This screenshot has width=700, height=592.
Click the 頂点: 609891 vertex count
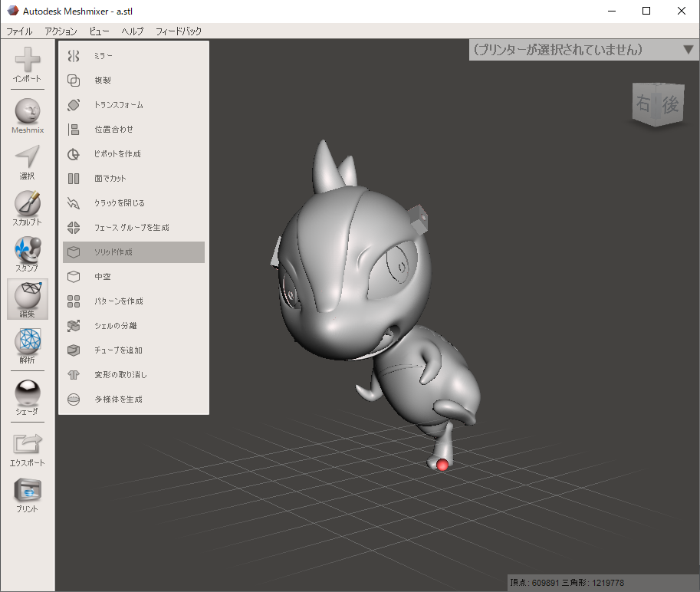click(535, 583)
